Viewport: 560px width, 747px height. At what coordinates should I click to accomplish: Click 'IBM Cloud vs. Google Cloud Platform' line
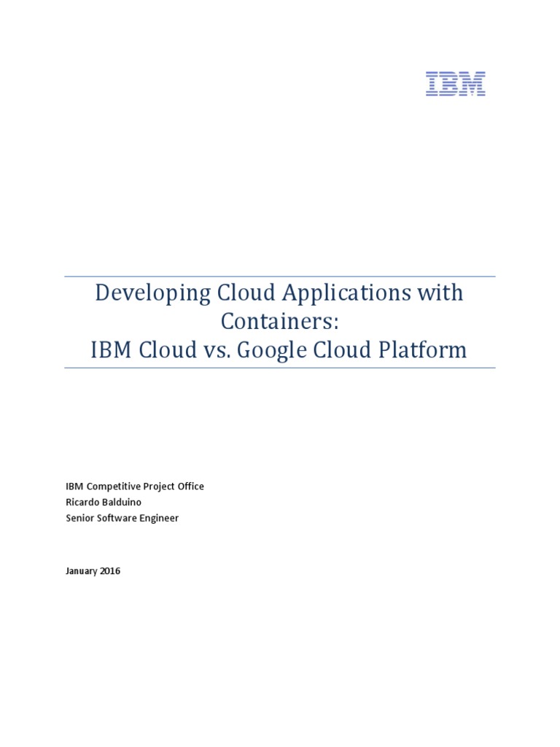(x=279, y=350)
